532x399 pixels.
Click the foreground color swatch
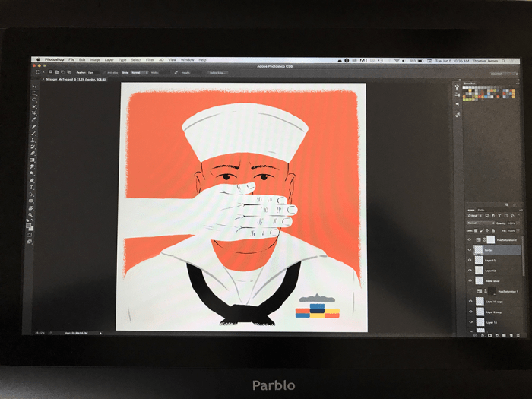coord(30,226)
